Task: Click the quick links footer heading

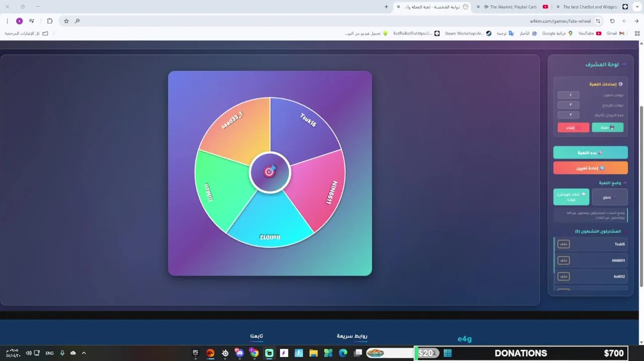Action: tap(352, 336)
